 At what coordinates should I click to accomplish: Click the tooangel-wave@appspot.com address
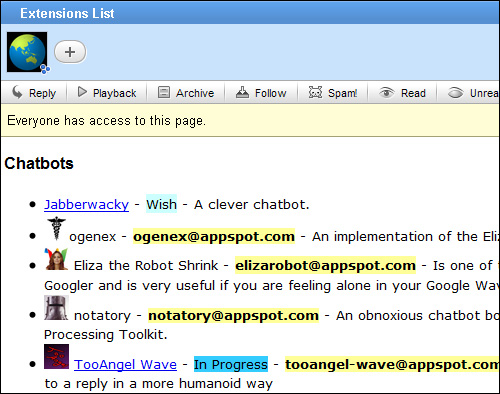point(392,364)
